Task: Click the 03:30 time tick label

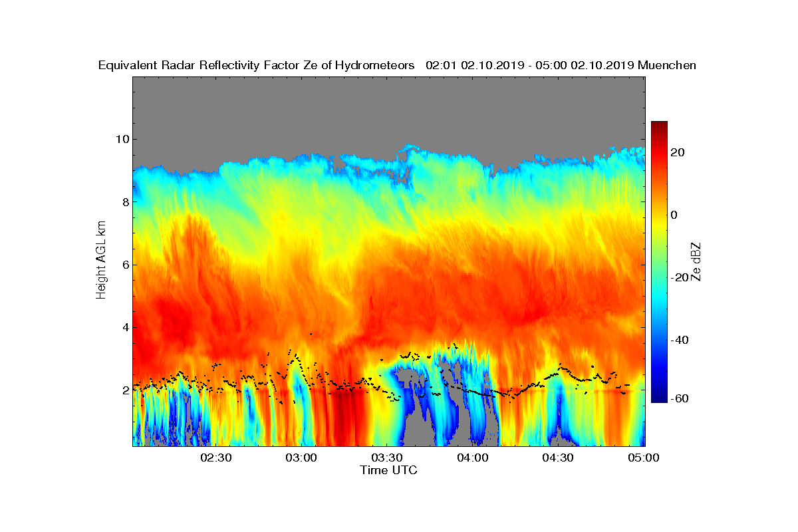Action: pyautogui.click(x=387, y=458)
